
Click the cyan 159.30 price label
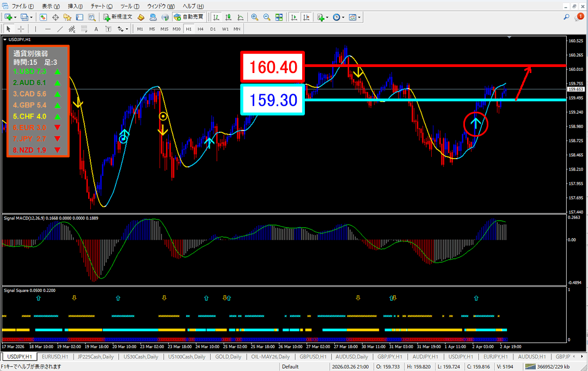tap(273, 100)
